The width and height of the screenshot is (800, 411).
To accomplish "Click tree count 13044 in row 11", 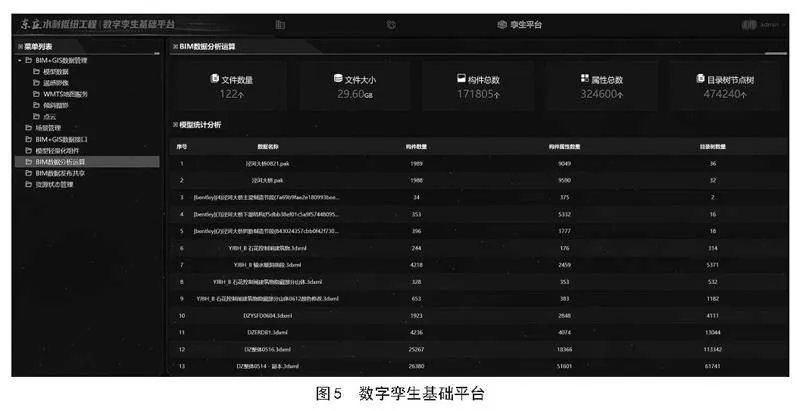I will [x=713, y=332].
